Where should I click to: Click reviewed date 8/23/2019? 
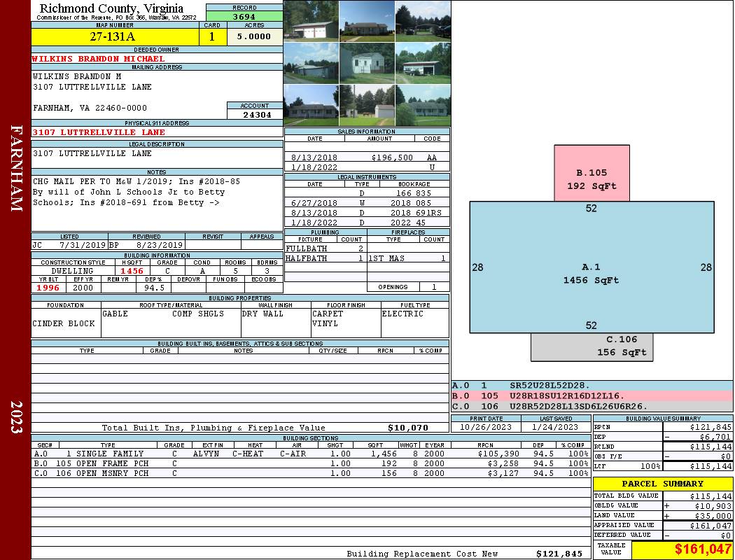coord(160,245)
